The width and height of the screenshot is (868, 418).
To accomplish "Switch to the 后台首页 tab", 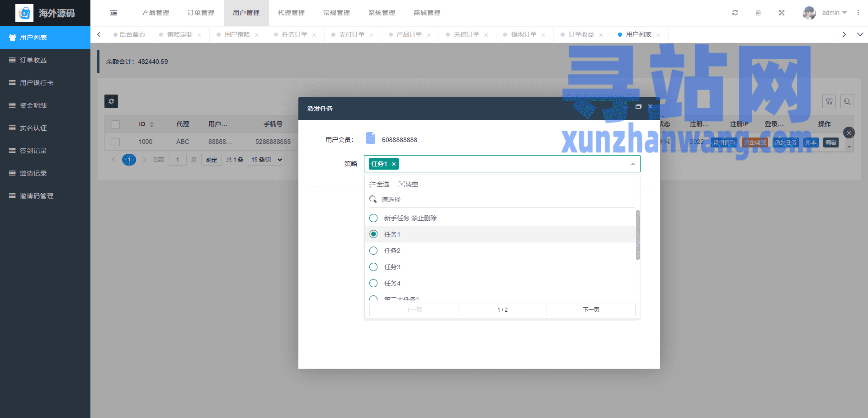I will 129,34.
